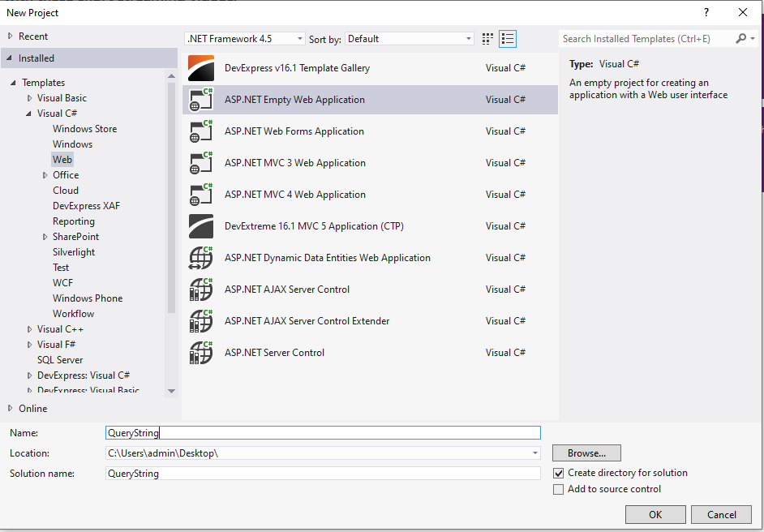Click the OK button
The width and height of the screenshot is (764, 532).
point(655,514)
